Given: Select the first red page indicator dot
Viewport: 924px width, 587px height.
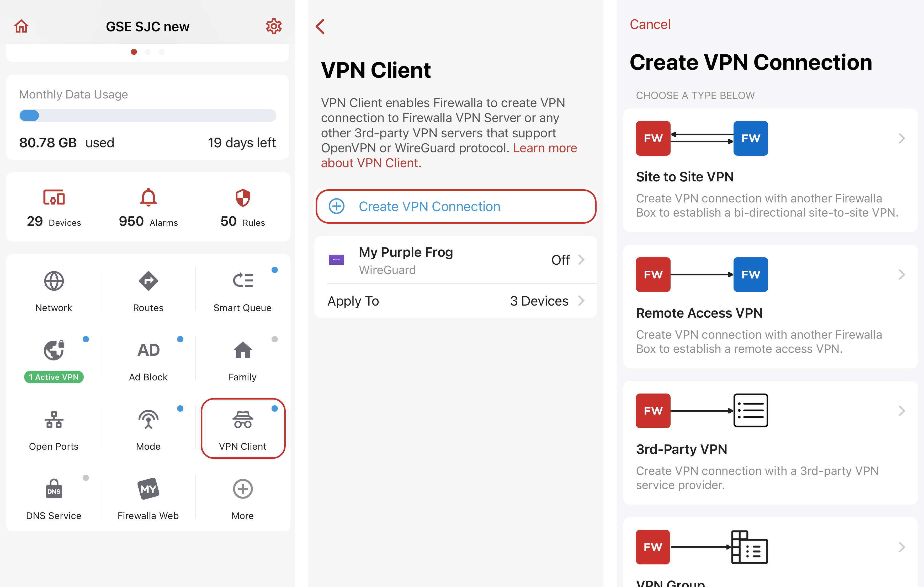Looking at the screenshot, I should (134, 52).
